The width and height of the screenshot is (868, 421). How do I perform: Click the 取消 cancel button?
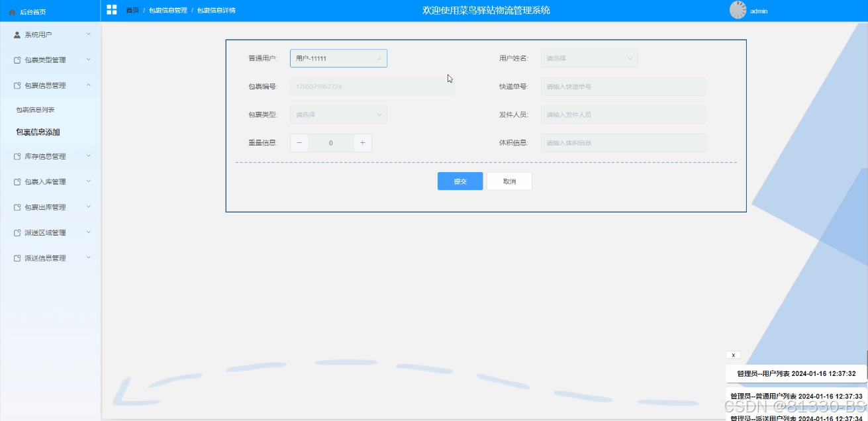point(509,181)
